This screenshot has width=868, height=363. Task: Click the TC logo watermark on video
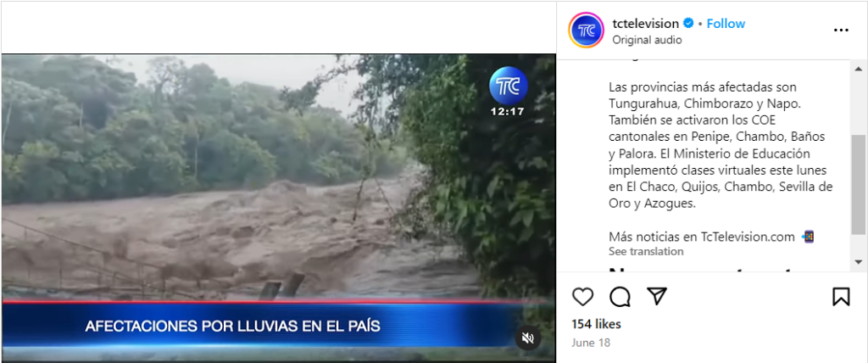click(x=509, y=86)
